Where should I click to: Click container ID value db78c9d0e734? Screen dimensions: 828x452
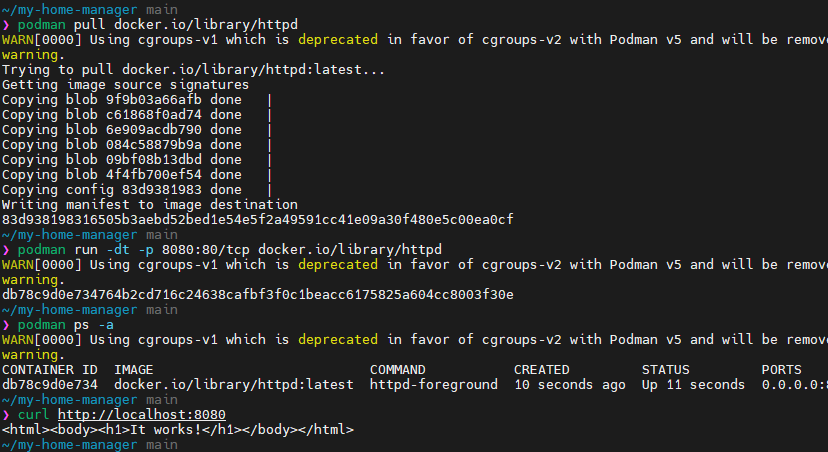click(50, 384)
